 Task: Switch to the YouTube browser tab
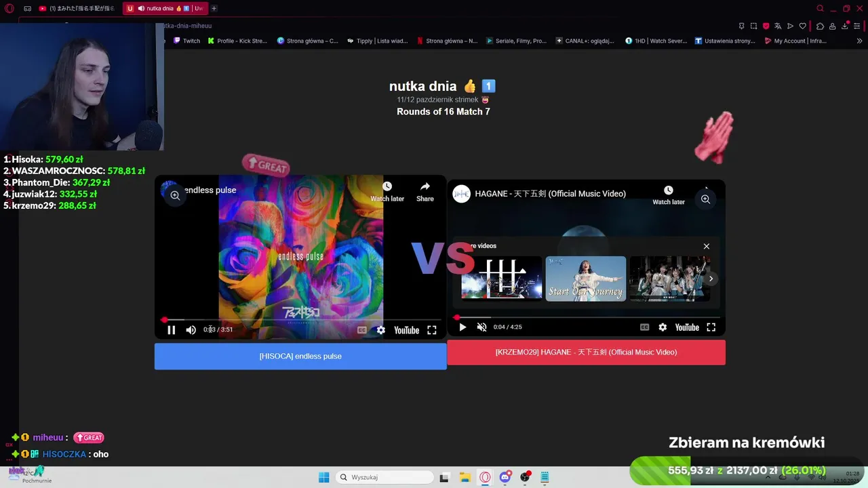(x=77, y=8)
